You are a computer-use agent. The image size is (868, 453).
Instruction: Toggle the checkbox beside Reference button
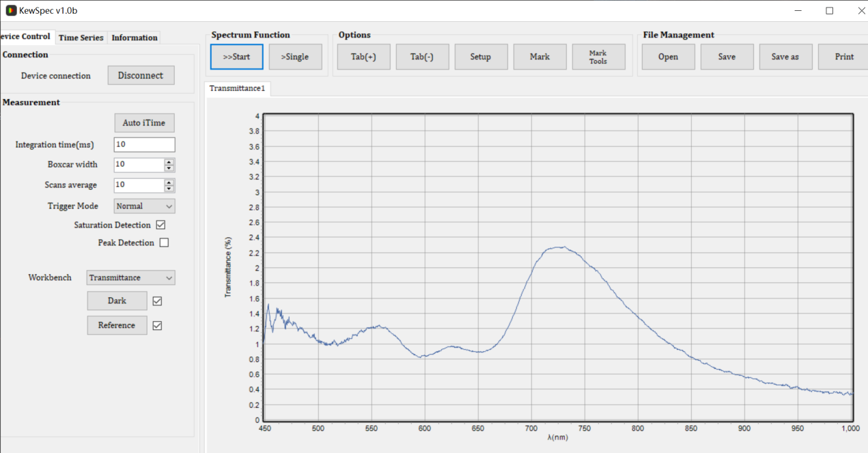point(158,325)
